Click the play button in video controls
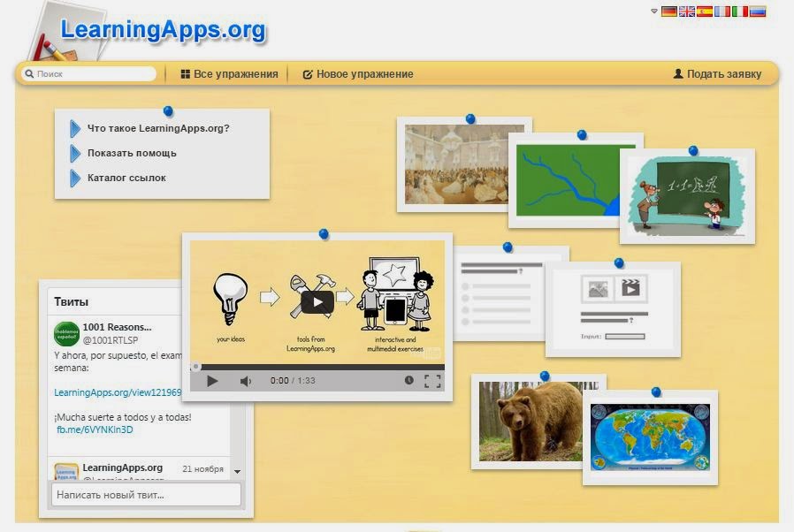 coord(212,381)
